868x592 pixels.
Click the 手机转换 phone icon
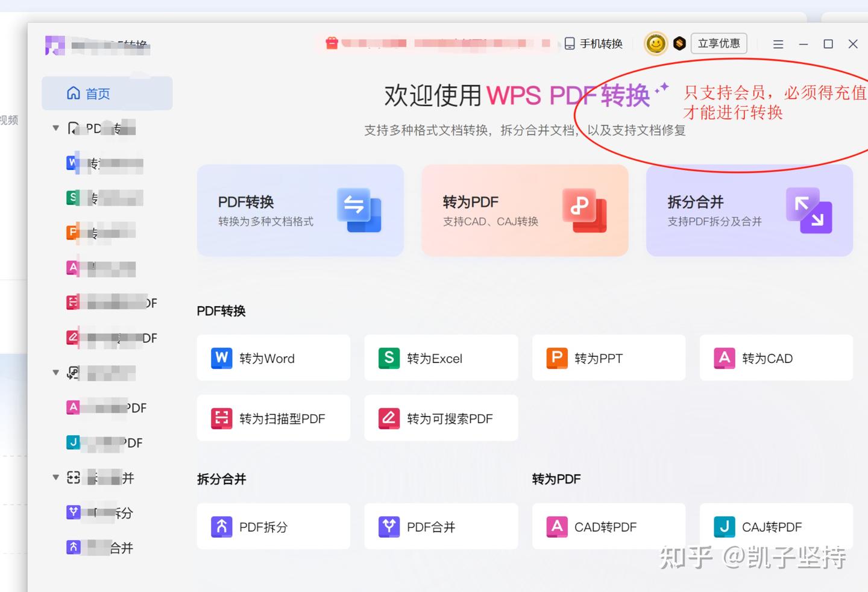570,43
